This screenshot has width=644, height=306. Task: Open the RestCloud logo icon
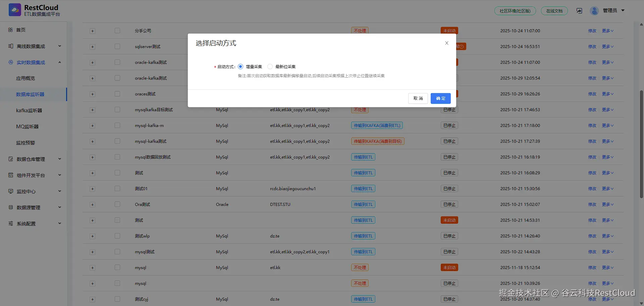15,10
